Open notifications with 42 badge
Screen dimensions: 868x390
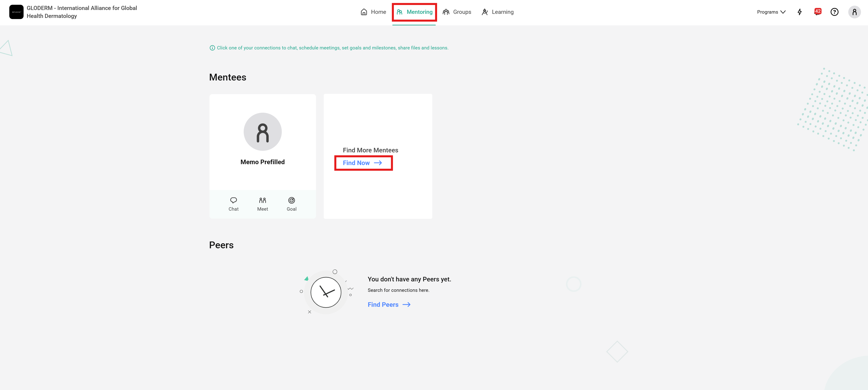[x=817, y=12]
